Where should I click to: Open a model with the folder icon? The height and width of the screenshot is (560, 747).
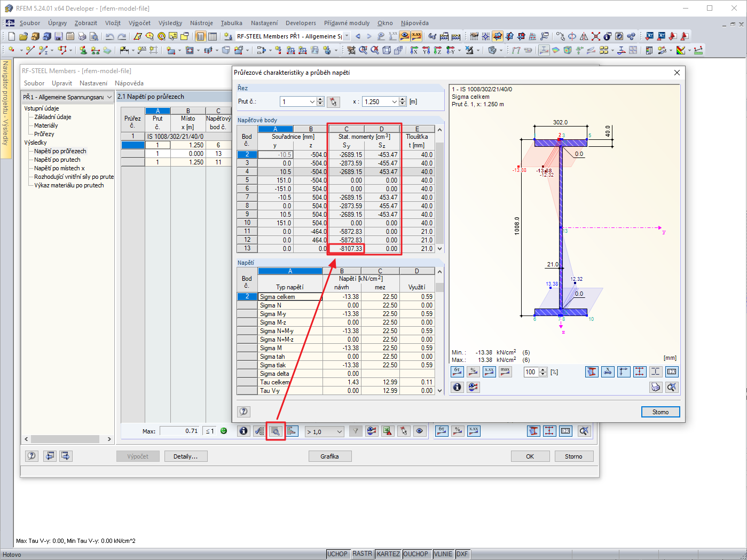pyautogui.click(x=23, y=36)
